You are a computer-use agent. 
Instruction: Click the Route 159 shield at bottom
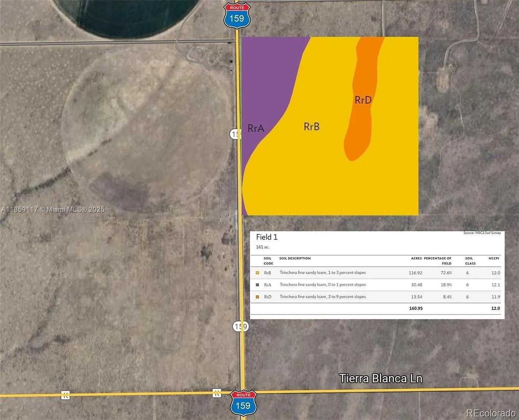coord(243,403)
